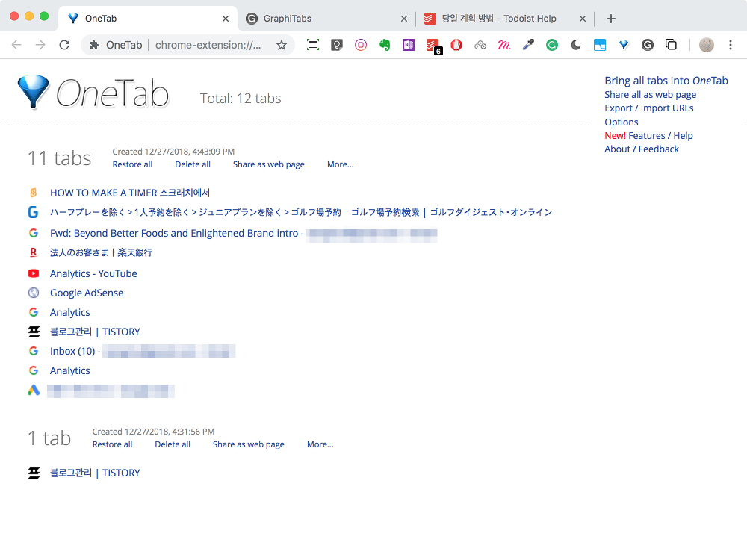Click the lightbulb extension icon
Viewport: 747px width, 560px height.
[x=337, y=45]
